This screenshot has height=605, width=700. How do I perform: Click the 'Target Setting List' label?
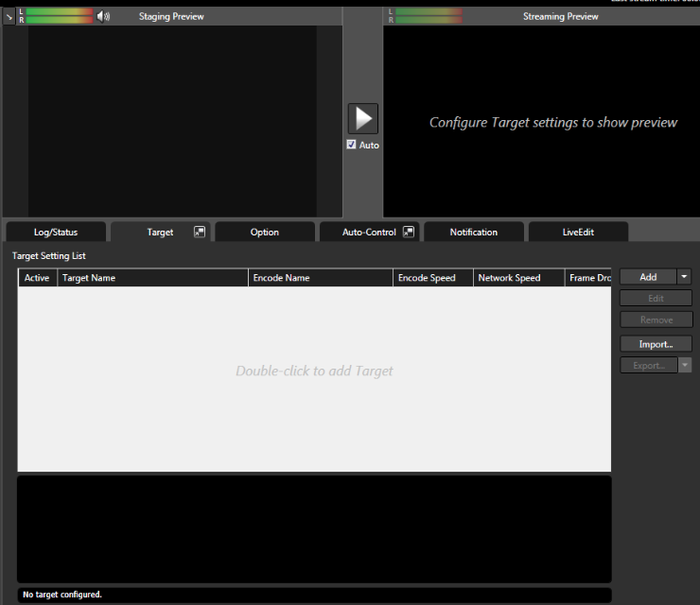click(x=48, y=255)
